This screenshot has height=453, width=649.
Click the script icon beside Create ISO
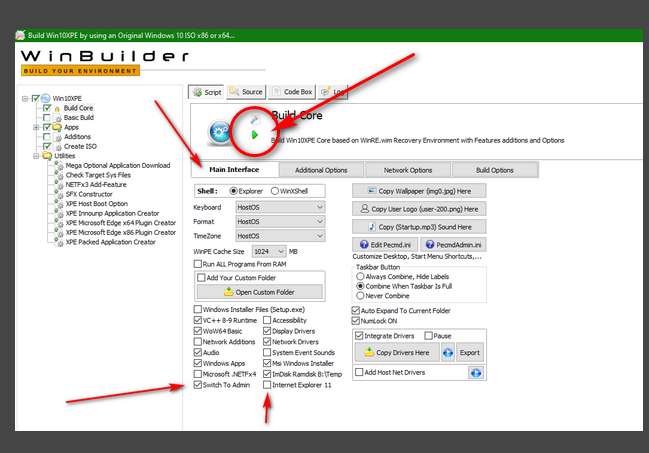pos(58,147)
